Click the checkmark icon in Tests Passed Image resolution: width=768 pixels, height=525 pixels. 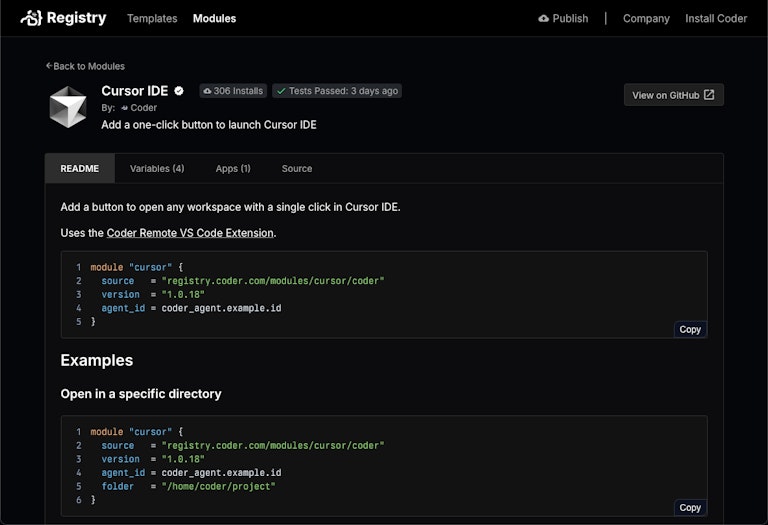[x=281, y=91]
